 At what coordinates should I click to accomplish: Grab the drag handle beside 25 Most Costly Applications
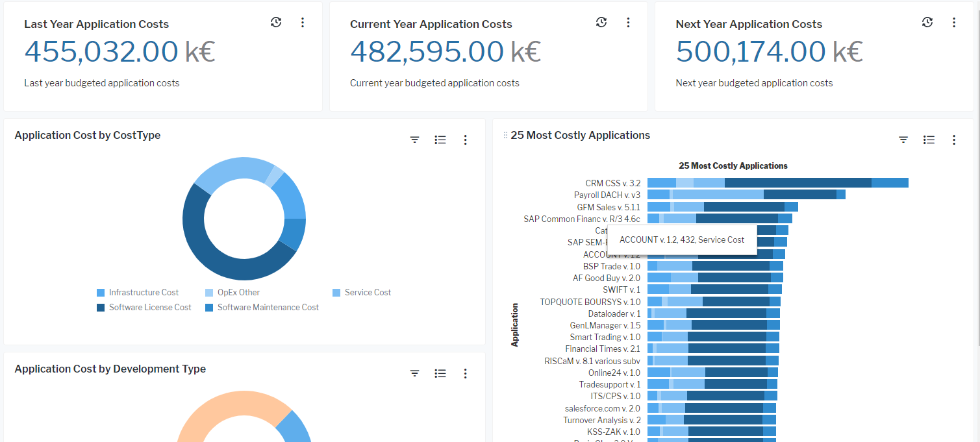pyautogui.click(x=505, y=136)
